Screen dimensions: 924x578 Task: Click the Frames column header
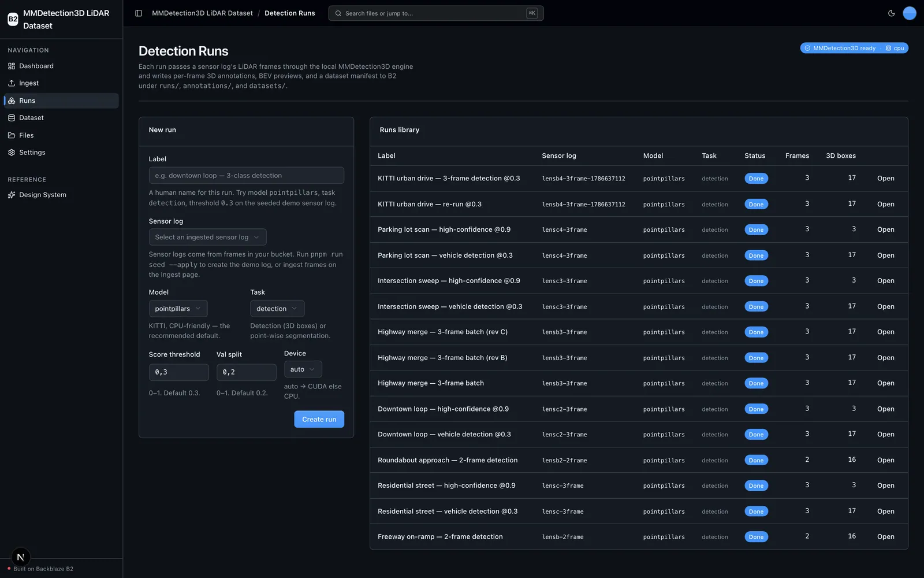pos(797,156)
